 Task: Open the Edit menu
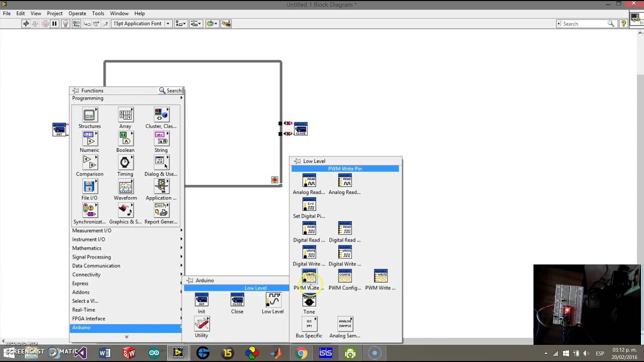point(21,14)
